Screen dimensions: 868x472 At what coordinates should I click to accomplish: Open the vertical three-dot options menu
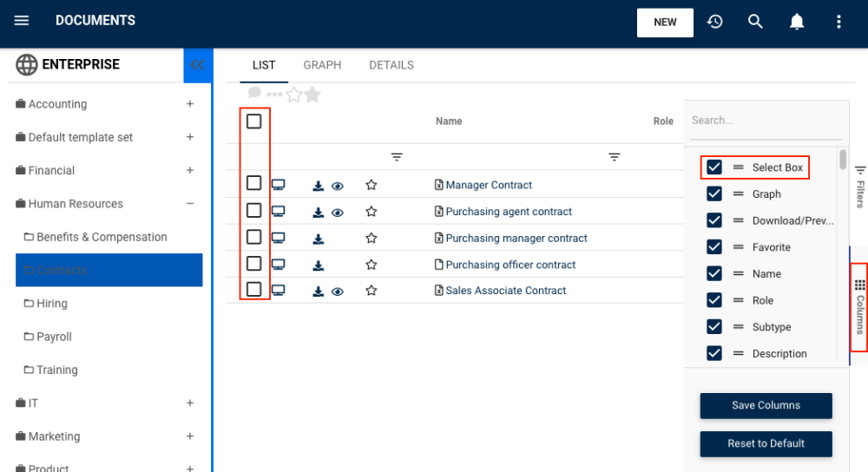[x=838, y=22]
